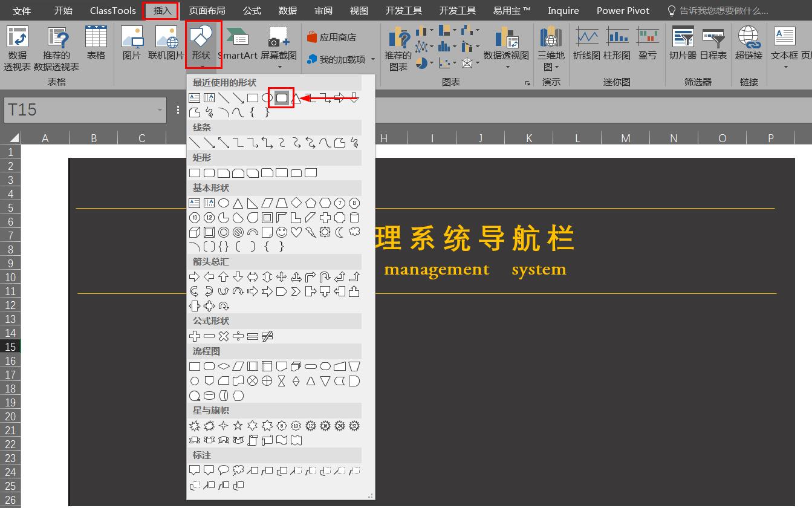Pick the donut ring shape
The image size is (812, 508).
[x=224, y=232]
